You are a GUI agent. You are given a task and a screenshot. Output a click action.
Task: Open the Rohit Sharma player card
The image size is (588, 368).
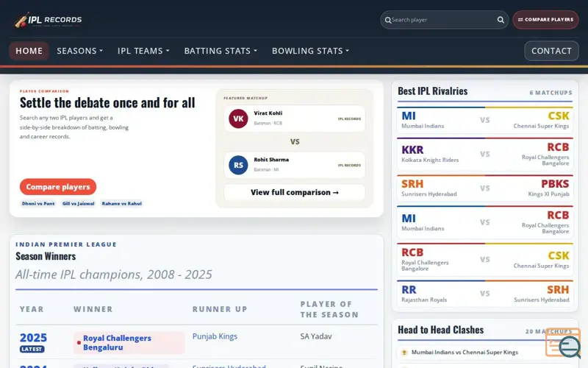(x=295, y=165)
